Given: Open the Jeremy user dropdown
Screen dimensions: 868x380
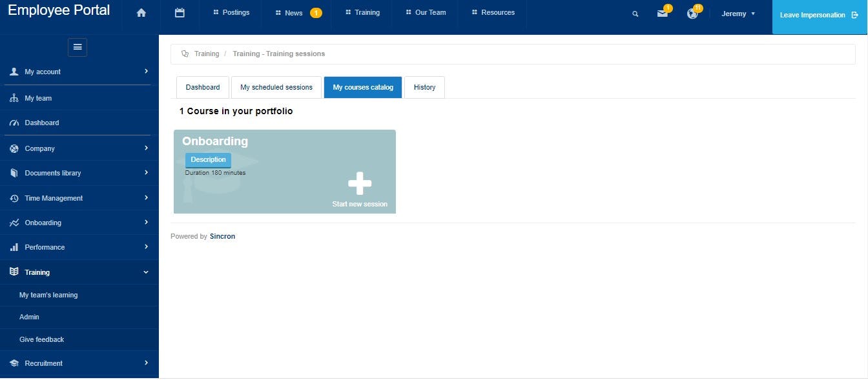Looking at the screenshot, I should 738,13.
